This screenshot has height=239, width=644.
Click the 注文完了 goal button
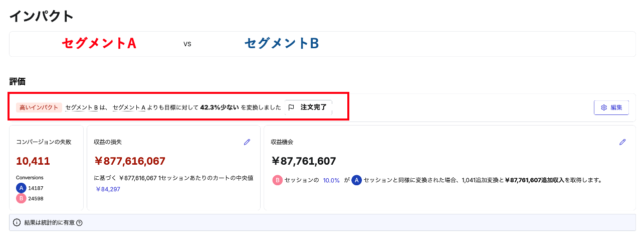[308, 107]
